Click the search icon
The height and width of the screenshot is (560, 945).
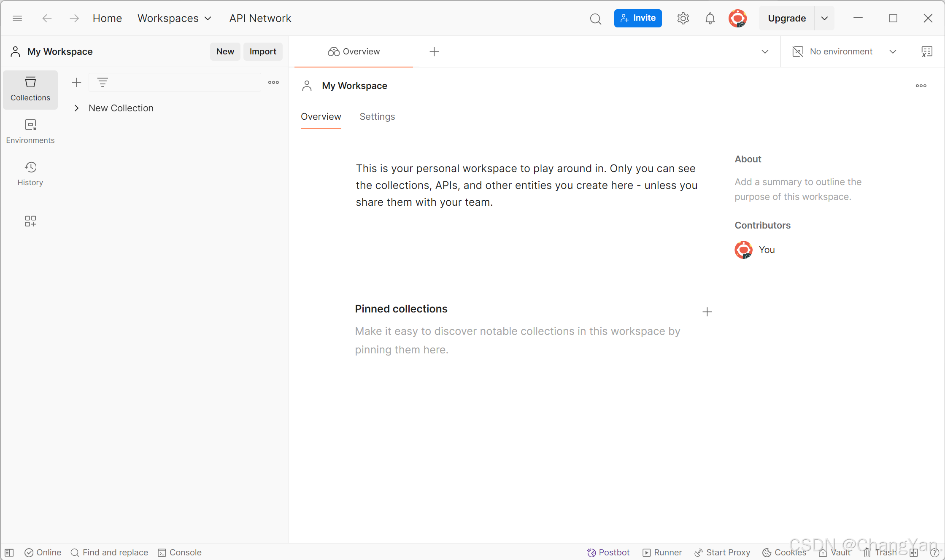[x=596, y=19]
